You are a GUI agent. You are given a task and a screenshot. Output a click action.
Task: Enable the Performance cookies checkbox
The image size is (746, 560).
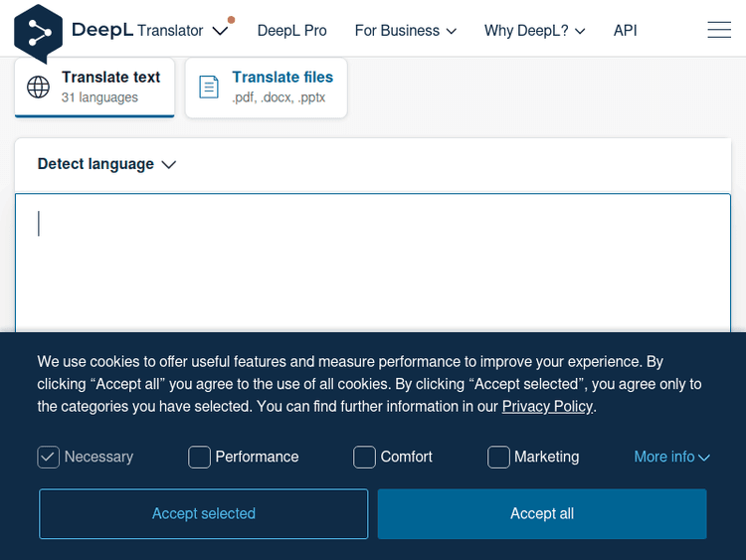200,457
